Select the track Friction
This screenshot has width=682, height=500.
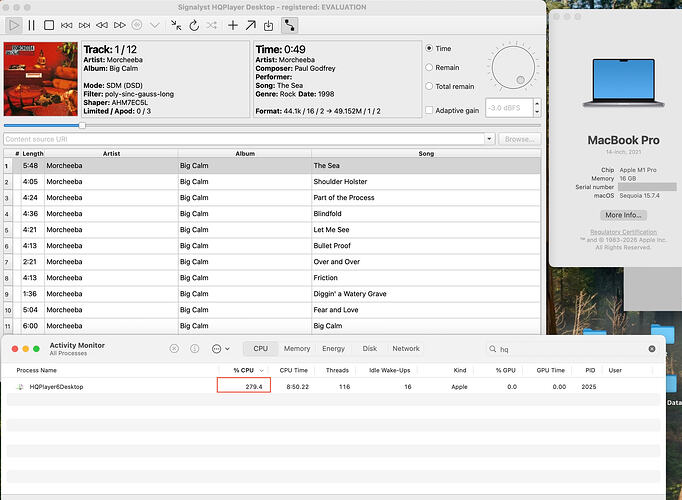click(272, 278)
